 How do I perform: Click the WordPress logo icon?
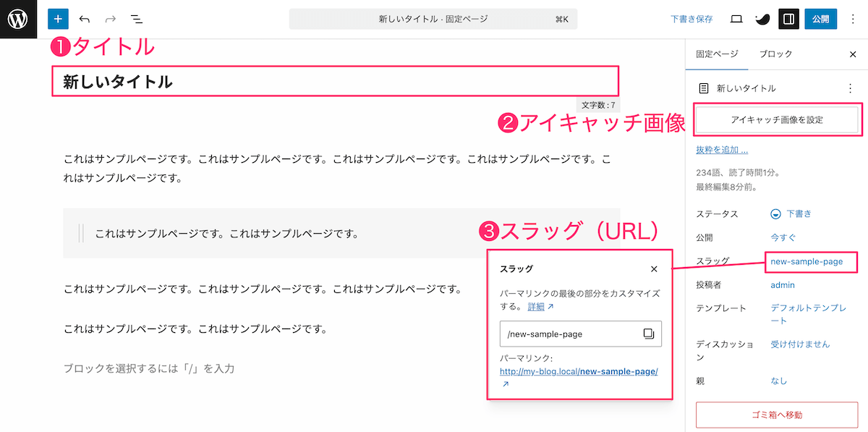pos(18,19)
